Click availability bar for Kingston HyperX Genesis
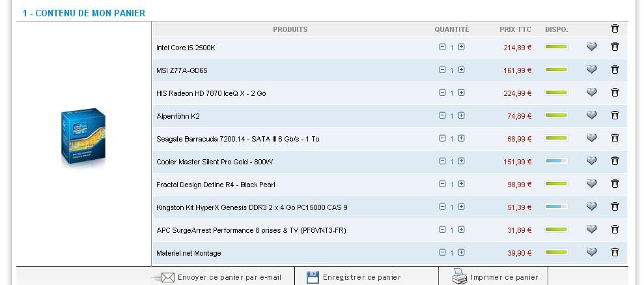Screen dimensions: 644x285 pyautogui.click(x=557, y=207)
